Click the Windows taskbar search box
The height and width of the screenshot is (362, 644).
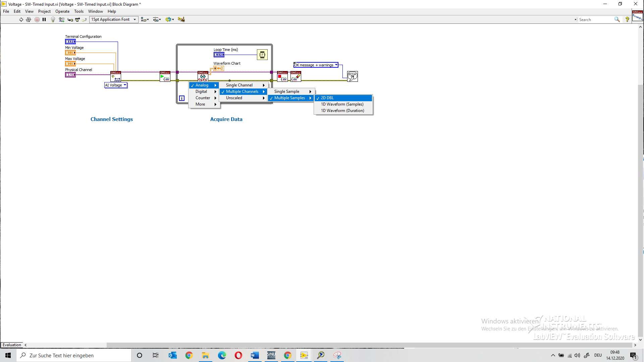click(74, 355)
